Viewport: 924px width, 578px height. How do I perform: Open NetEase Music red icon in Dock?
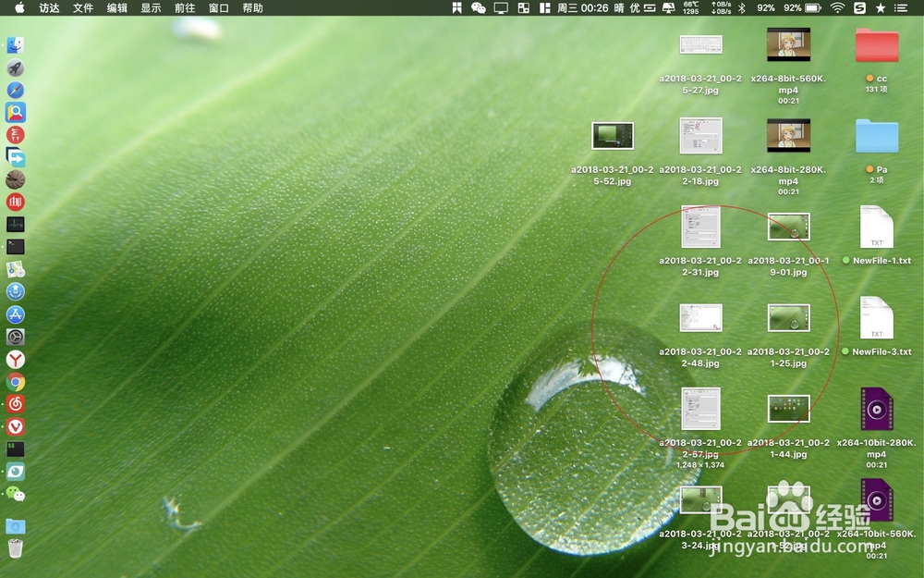[16, 404]
